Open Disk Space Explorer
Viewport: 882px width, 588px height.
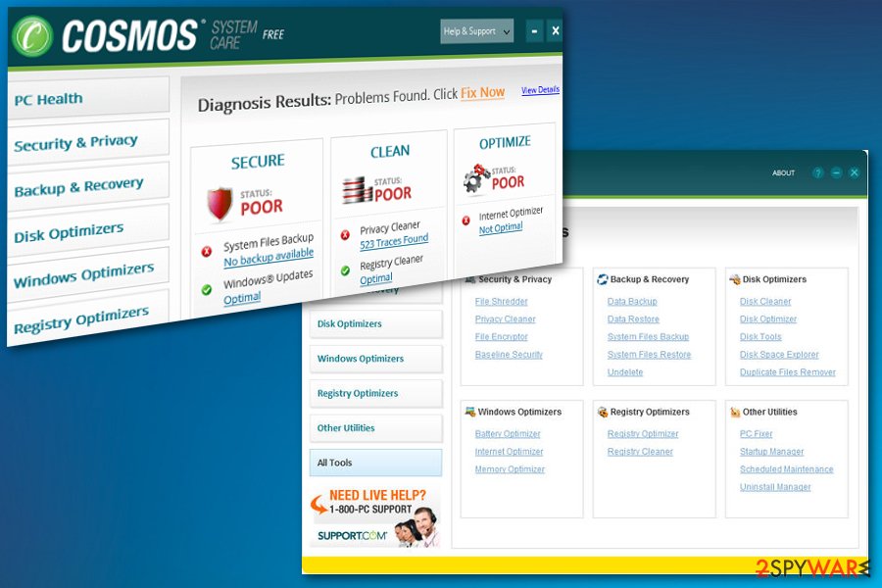tap(779, 355)
